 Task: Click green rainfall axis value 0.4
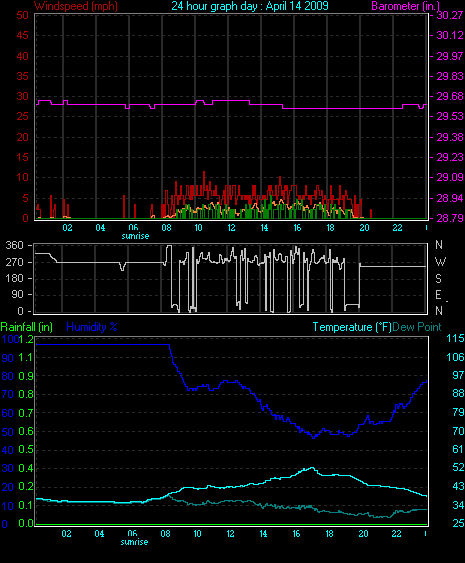[x=25, y=468]
